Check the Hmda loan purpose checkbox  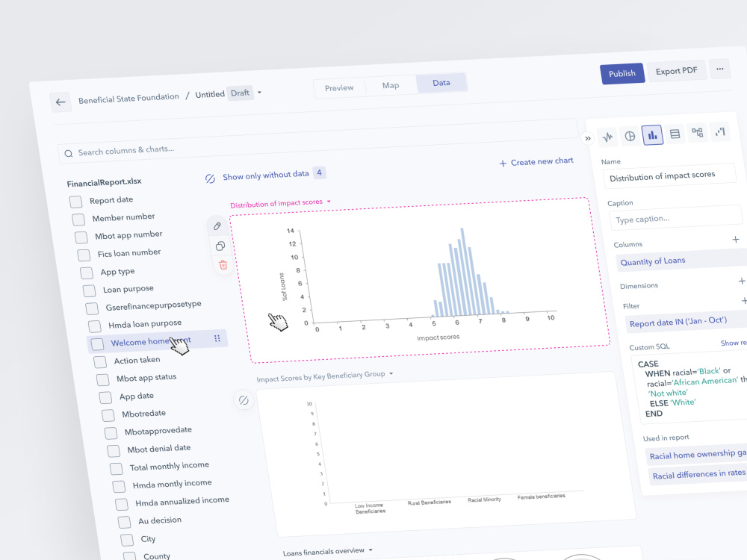[x=95, y=326]
